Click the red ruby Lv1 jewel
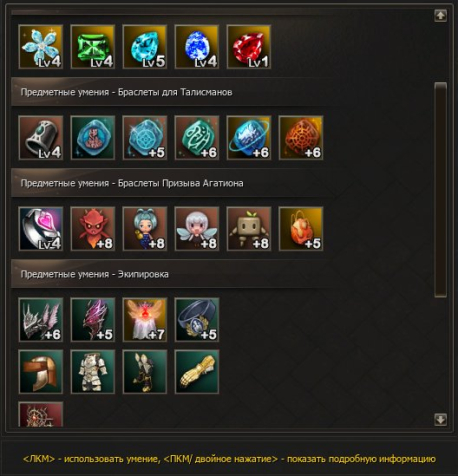Screen dimensions: 458x476 point(249,47)
